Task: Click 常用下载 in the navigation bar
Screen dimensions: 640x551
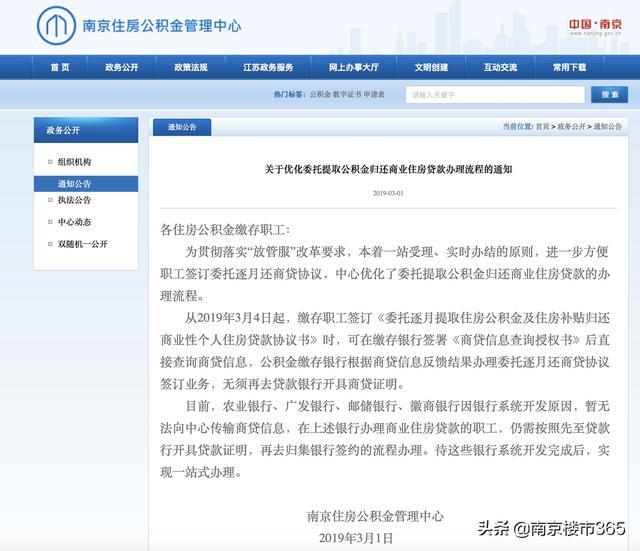Action: [x=569, y=67]
